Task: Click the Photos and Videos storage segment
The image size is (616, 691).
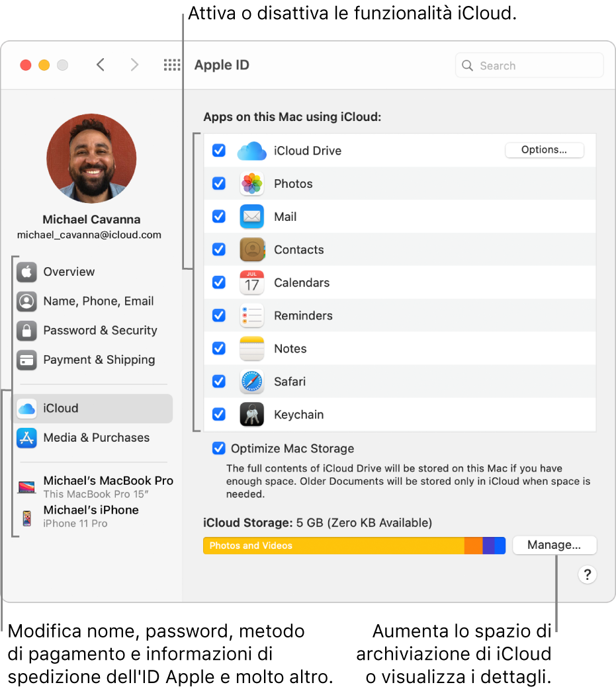Action: 333,546
